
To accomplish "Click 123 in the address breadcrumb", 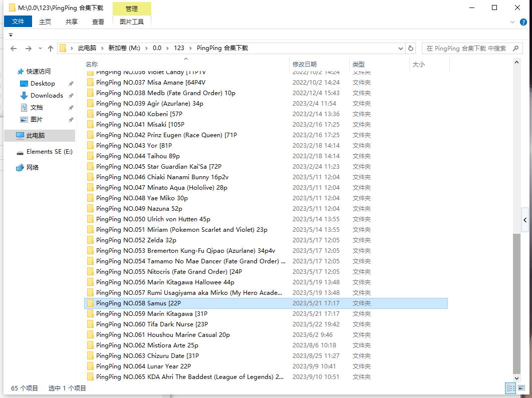I will (179, 48).
